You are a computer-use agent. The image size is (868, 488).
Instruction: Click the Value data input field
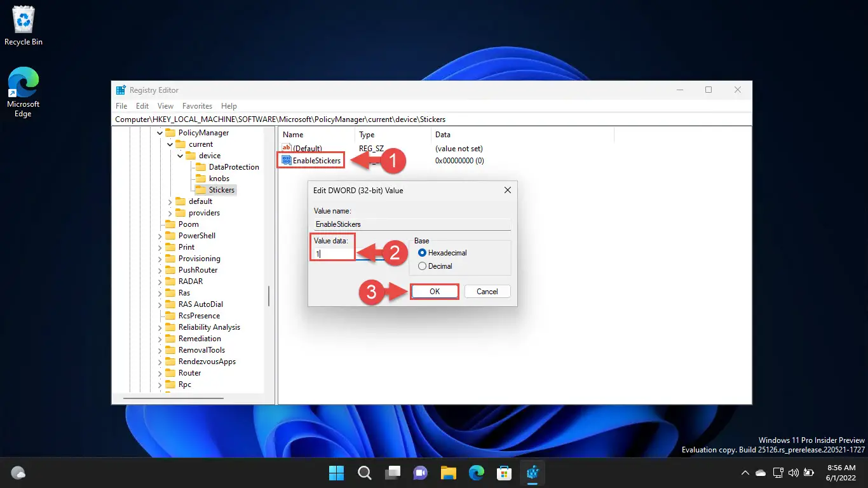[x=357, y=254]
